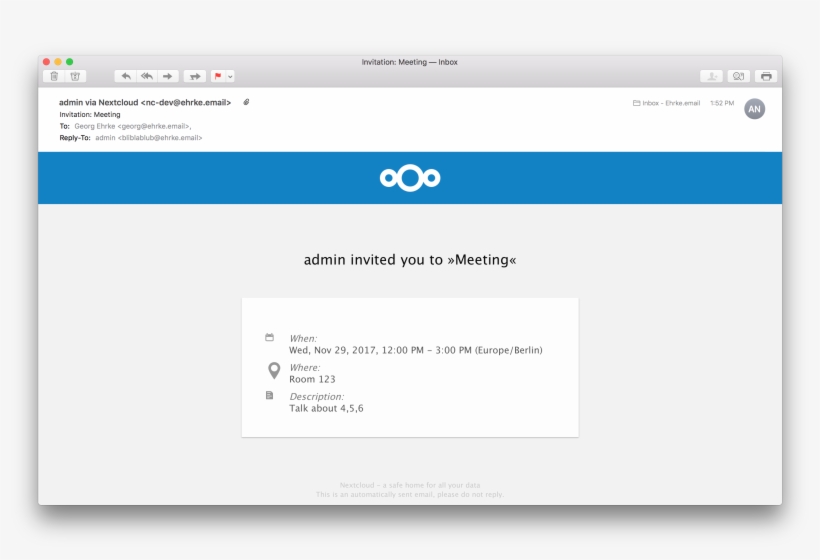Viewport: 820px width, 560px height.
Task: Click the Reply arrow icon
Action: coord(125,76)
